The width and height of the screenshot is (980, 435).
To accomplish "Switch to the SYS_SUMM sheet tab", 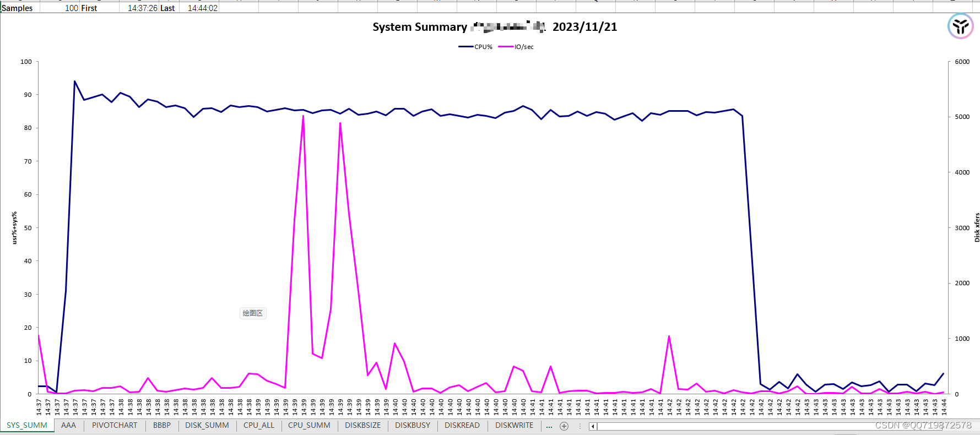I will pos(27,426).
